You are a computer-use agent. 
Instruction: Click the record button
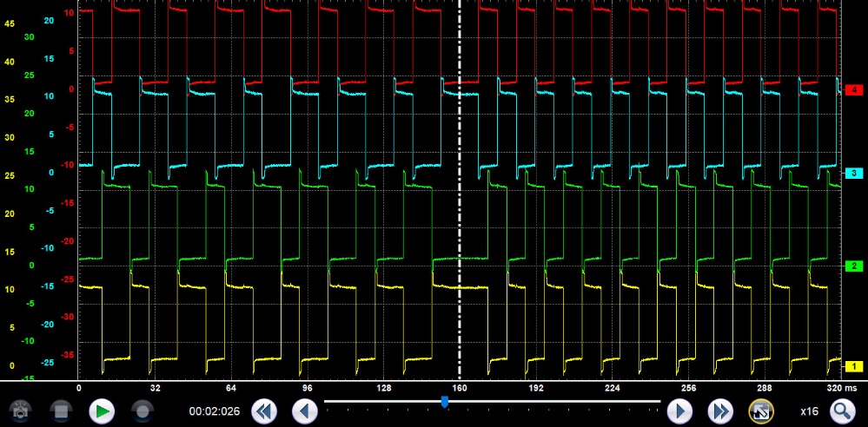pos(142,411)
